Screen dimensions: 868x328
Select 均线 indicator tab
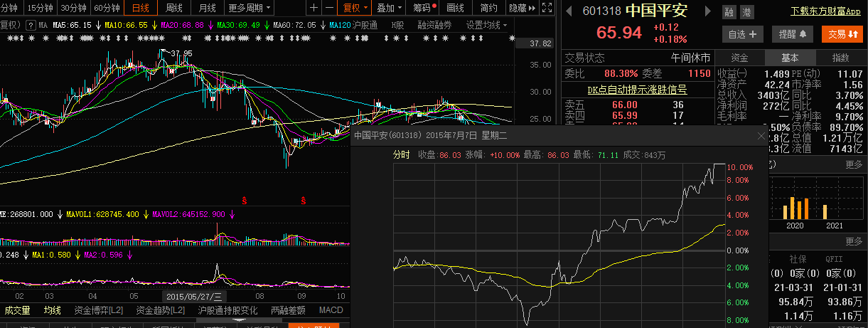(53, 310)
